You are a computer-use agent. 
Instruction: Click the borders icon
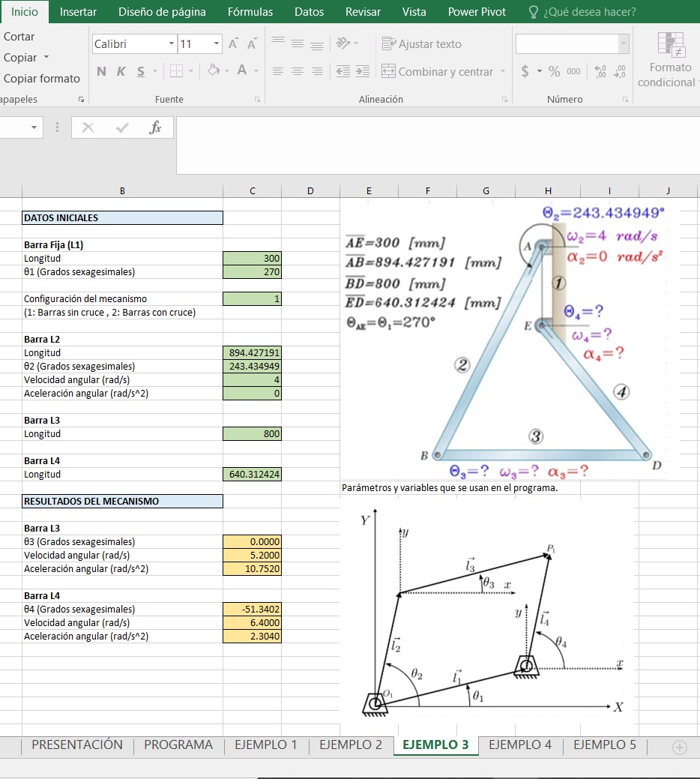(x=176, y=71)
